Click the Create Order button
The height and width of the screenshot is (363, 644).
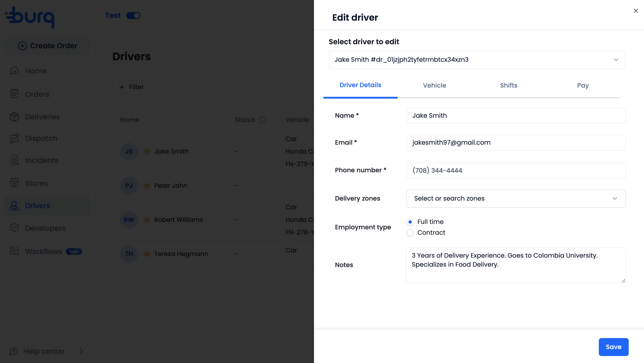[47, 46]
